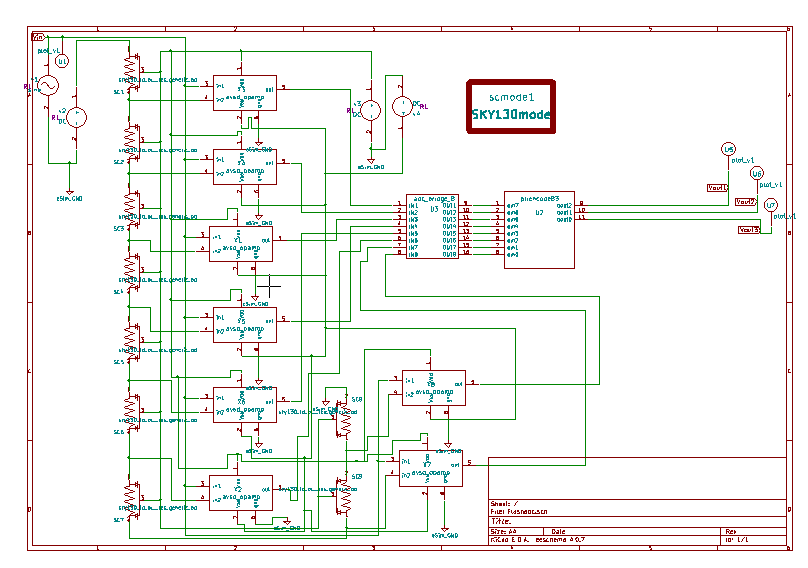Viewport: 808px width, 568px height.
Task: Click resistor symbol labeled SC7
Action: tap(131, 498)
